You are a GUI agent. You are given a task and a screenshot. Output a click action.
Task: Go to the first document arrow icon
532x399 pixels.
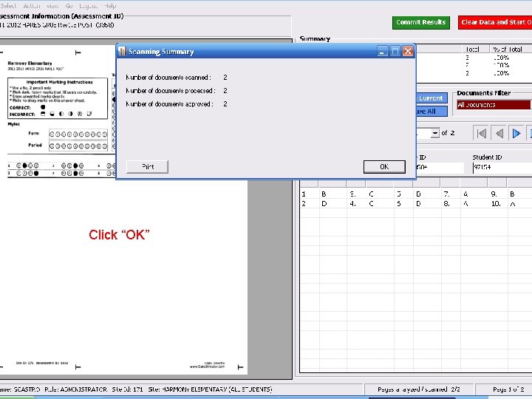482,133
